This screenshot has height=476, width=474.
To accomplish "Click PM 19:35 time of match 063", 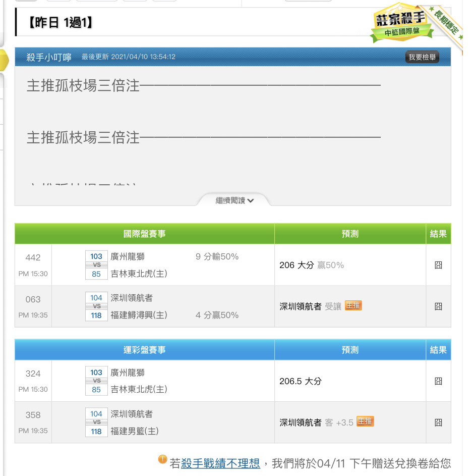I will point(33,315).
